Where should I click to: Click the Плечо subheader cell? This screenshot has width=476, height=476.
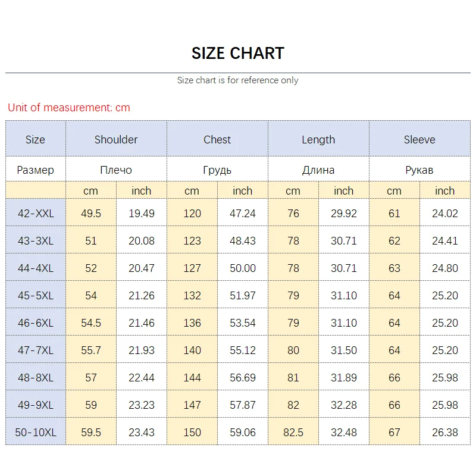pos(116,170)
